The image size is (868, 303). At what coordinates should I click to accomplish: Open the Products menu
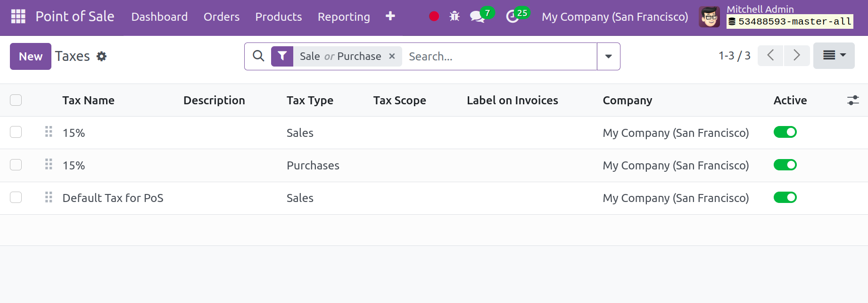(278, 17)
